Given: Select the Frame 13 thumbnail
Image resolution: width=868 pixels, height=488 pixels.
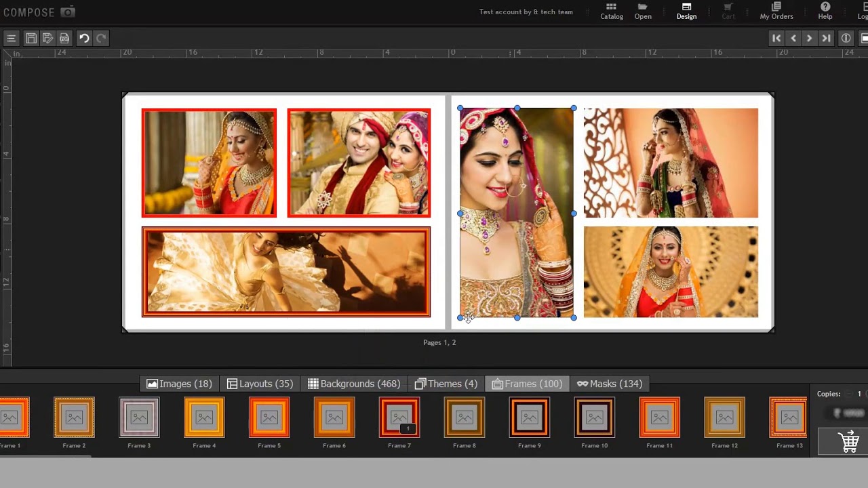Looking at the screenshot, I should pos(788,418).
